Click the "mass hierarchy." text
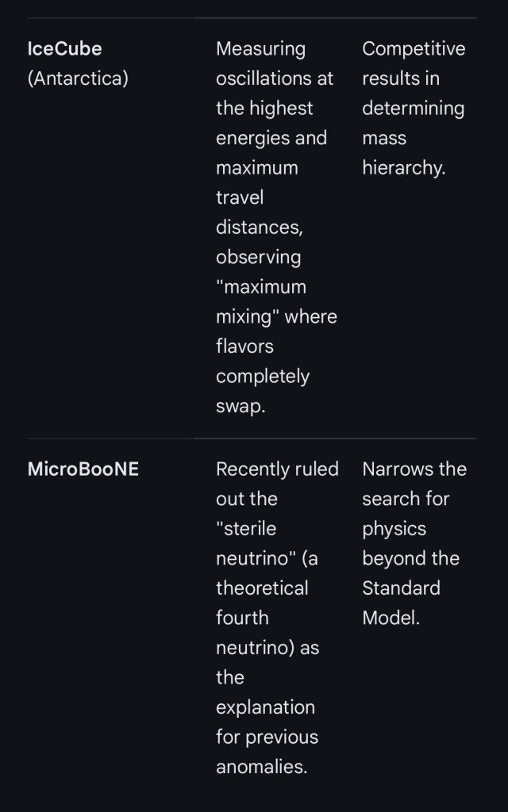The height and width of the screenshot is (812, 508). click(403, 153)
